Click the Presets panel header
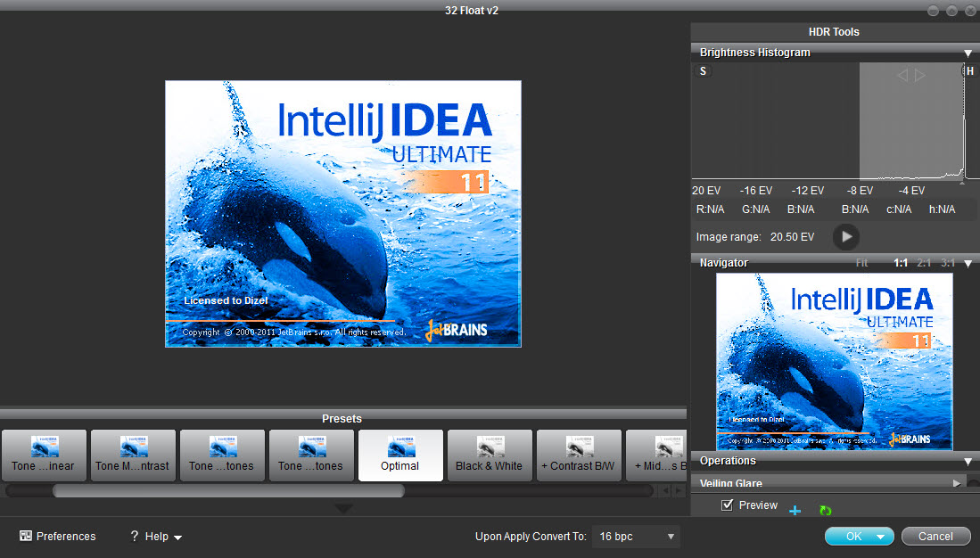The height and width of the screenshot is (558, 980). 342,419
